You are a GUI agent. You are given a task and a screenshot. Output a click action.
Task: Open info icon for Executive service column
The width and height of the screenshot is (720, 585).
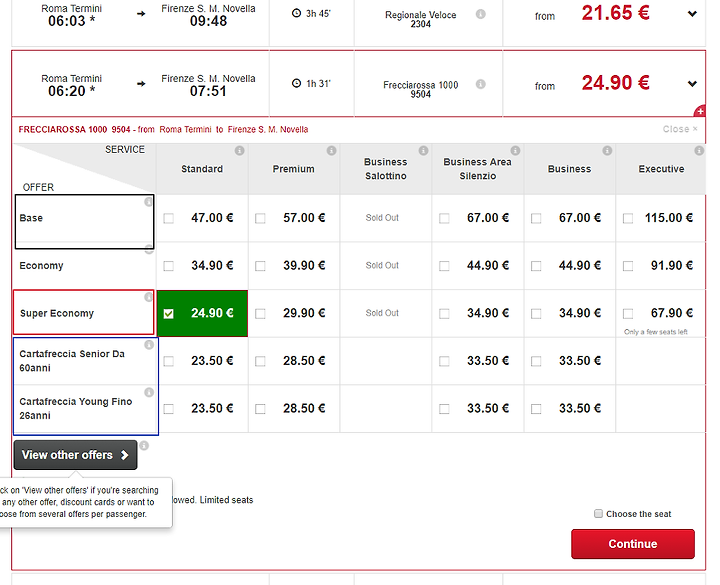(x=699, y=151)
